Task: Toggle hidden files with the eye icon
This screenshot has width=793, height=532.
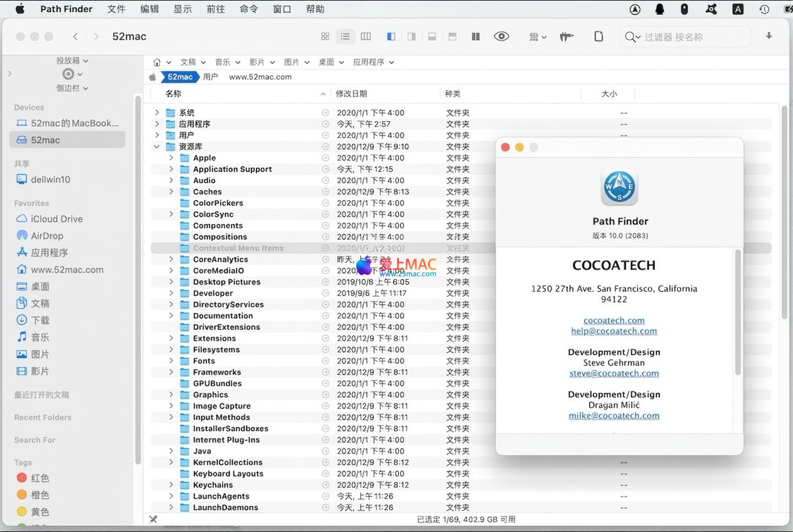Action: pyautogui.click(x=501, y=36)
